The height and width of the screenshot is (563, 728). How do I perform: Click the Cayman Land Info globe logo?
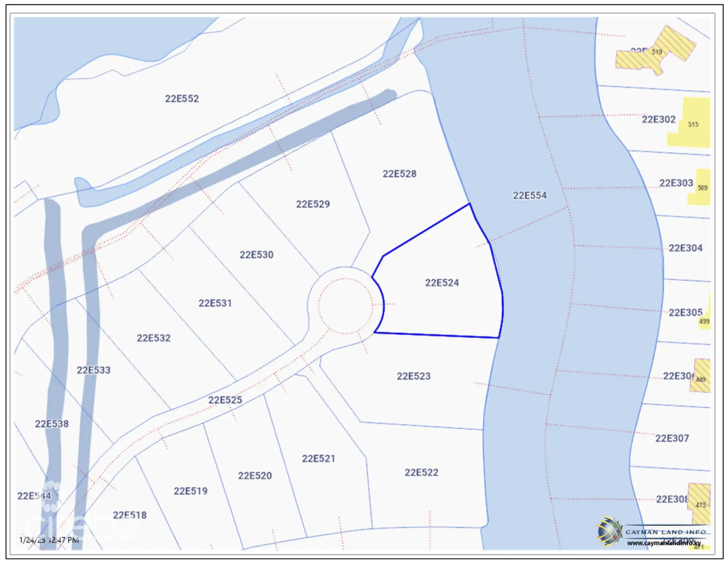[609, 531]
